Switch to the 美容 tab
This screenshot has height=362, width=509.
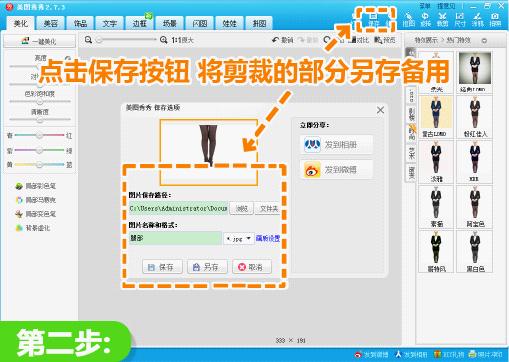[x=51, y=23]
